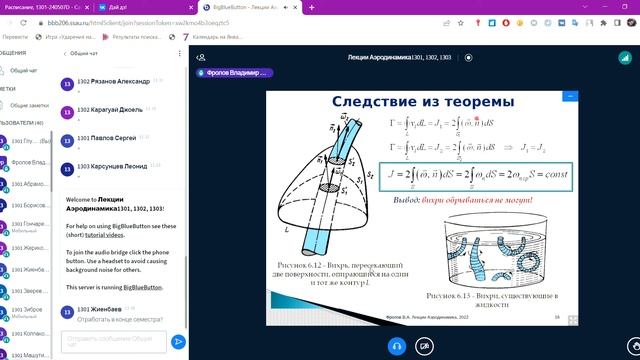Click the recording indicator icon
Viewport: 640px width, 360px height.
469,58
